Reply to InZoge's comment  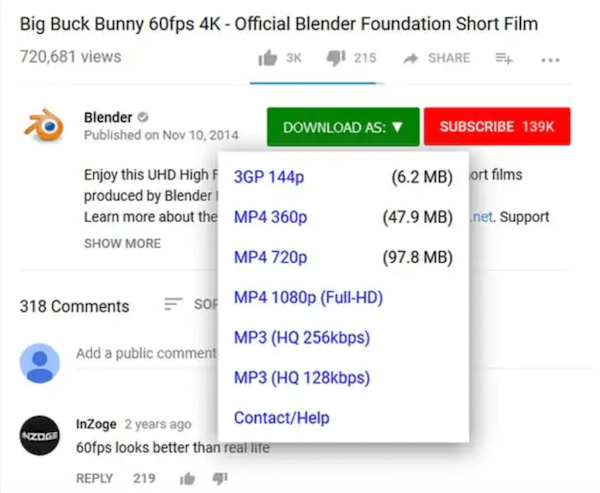(x=95, y=478)
